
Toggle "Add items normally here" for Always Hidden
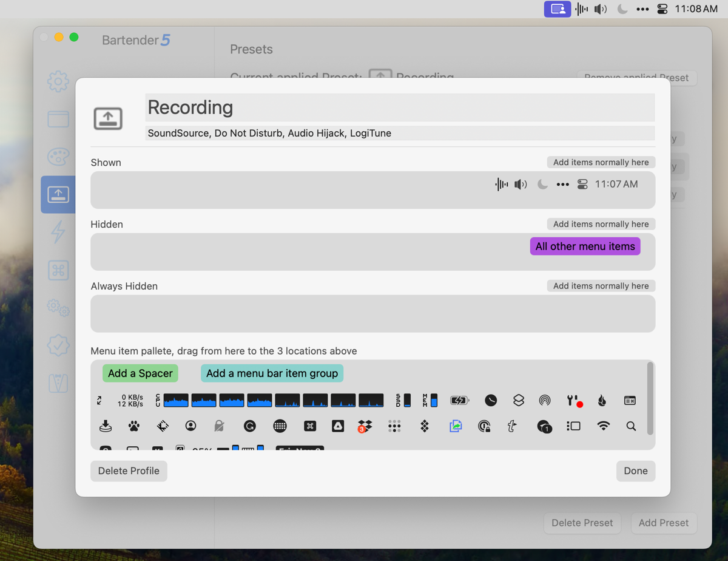(x=601, y=286)
